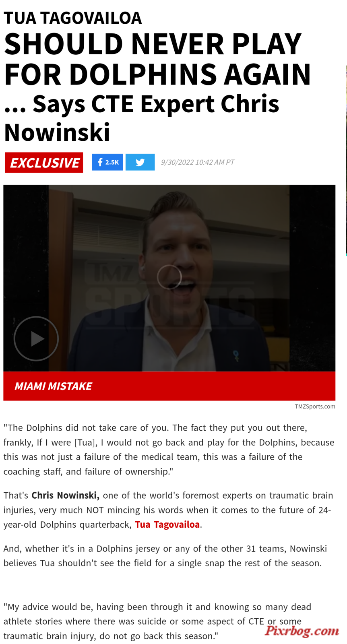Click the opening quote about Dolphins' failure
Screen dimensions: 347x644
click(169, 450)
